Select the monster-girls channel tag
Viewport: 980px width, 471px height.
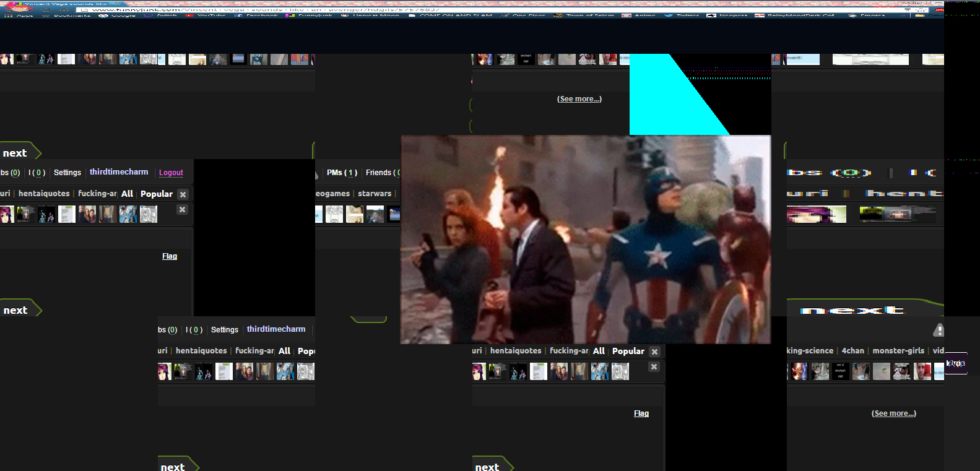click(x=898, y=351)
